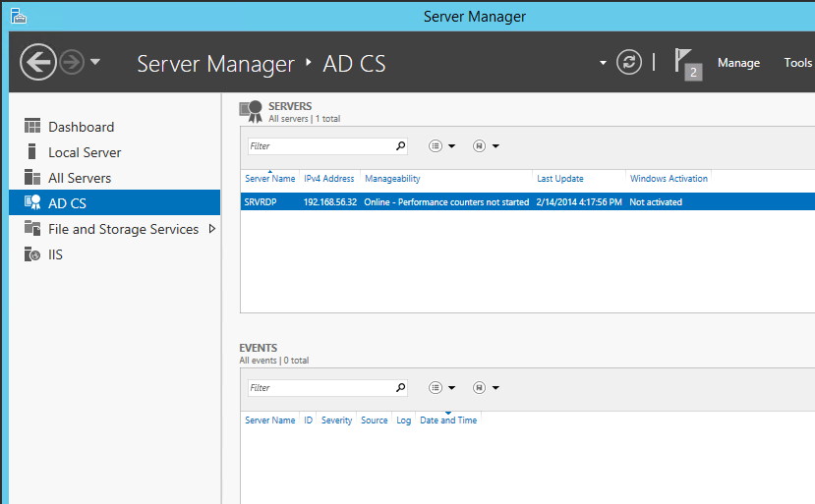Go back with the back arrow button

(x=38, y=62)
